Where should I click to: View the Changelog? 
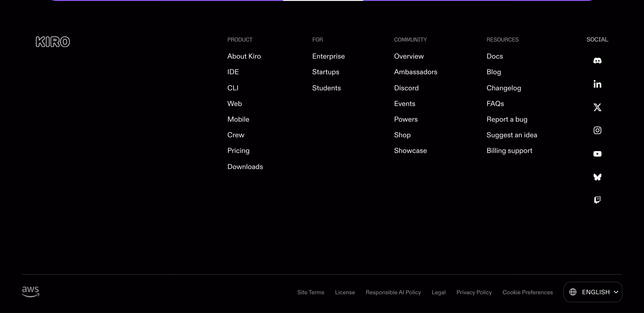tap(504, 88)
